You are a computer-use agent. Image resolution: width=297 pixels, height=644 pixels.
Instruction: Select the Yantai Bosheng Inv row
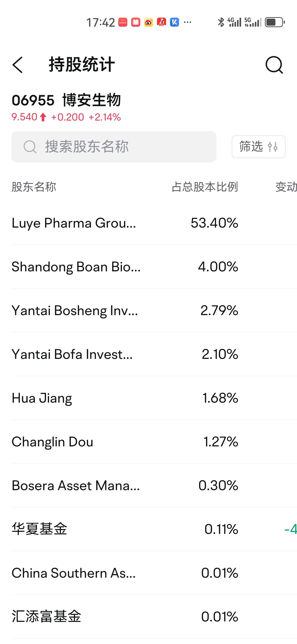(x=154, y=310)
